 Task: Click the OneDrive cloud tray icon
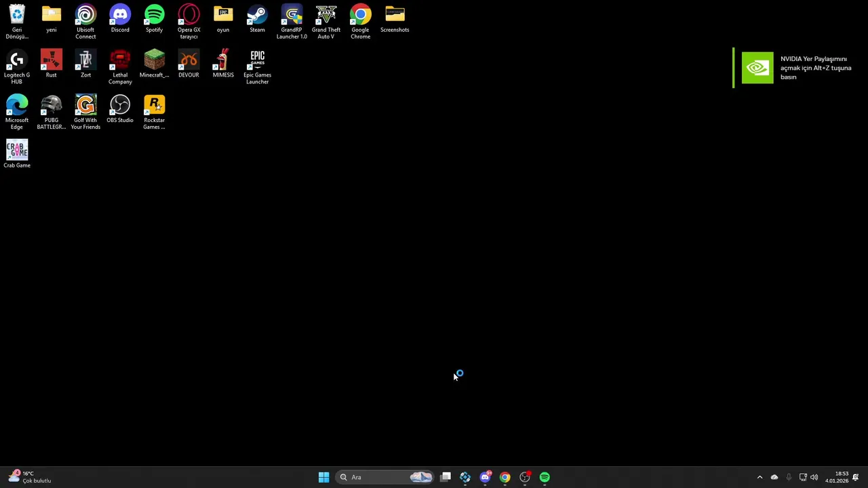(774, 477)
